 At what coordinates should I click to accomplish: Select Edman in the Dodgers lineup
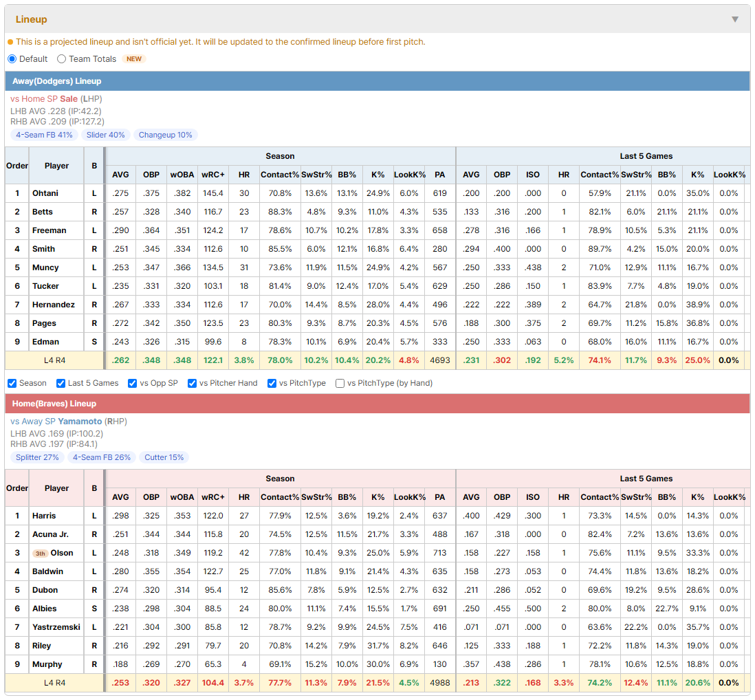(46, 342)
